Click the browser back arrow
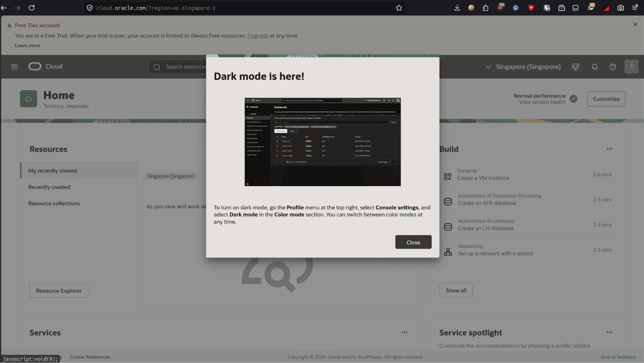 pyautogui.click(x=4, y=8)
